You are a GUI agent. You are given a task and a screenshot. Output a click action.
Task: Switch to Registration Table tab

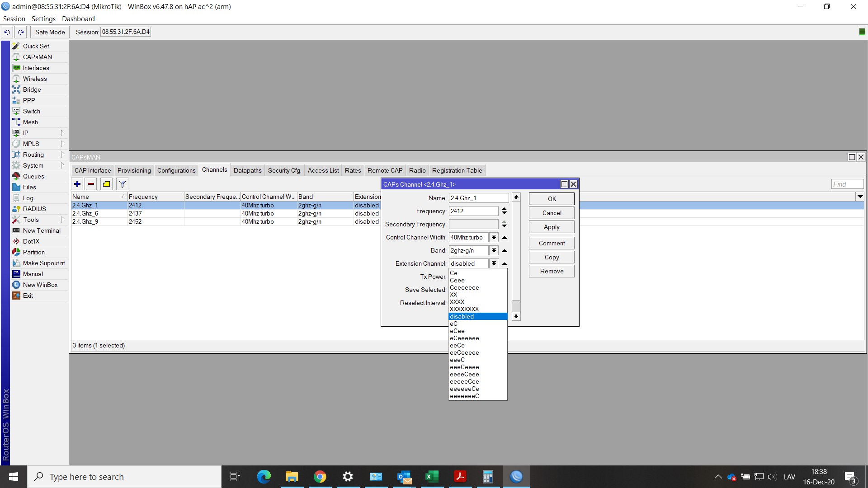[457, 170]
